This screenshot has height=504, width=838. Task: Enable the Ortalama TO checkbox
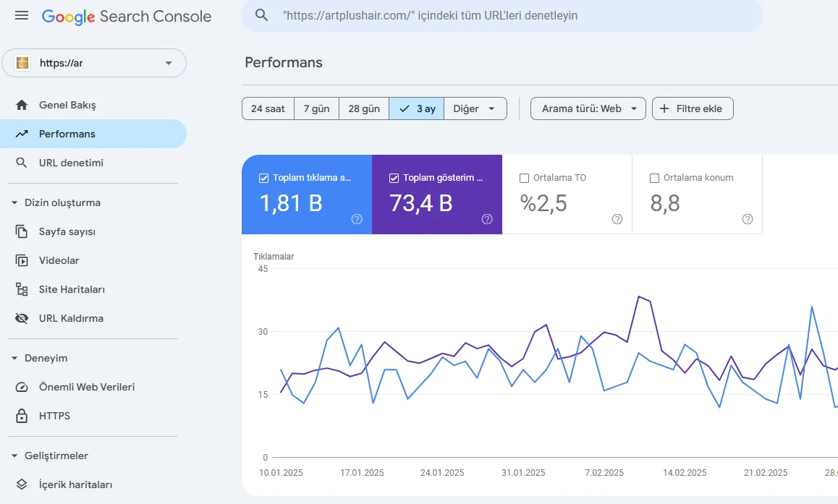coord(524,178)
